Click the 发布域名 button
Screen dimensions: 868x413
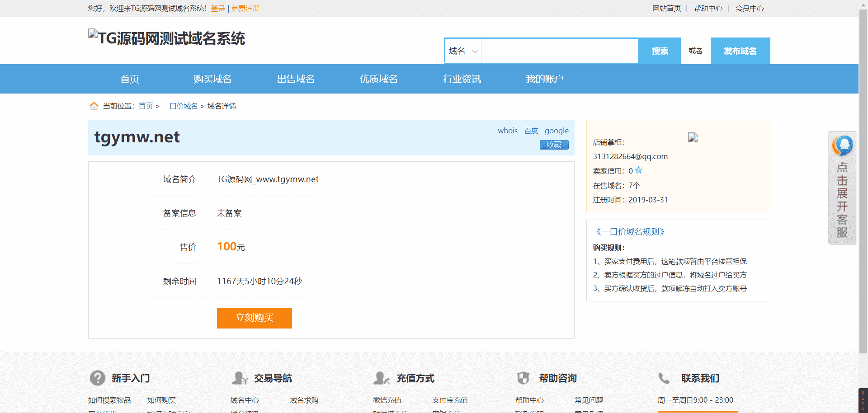[740, 51]
